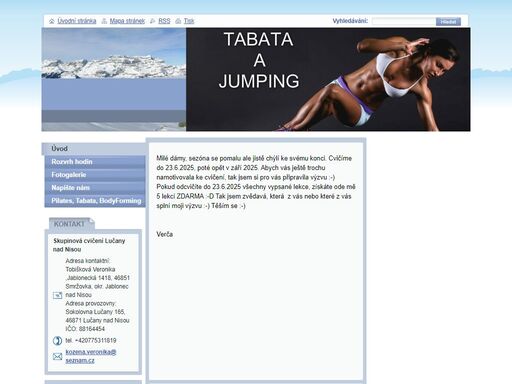Viewport: 512px width, 384px height.
Task: Click the address card icon in Kontakt
Action: click(x=57, y=295)
